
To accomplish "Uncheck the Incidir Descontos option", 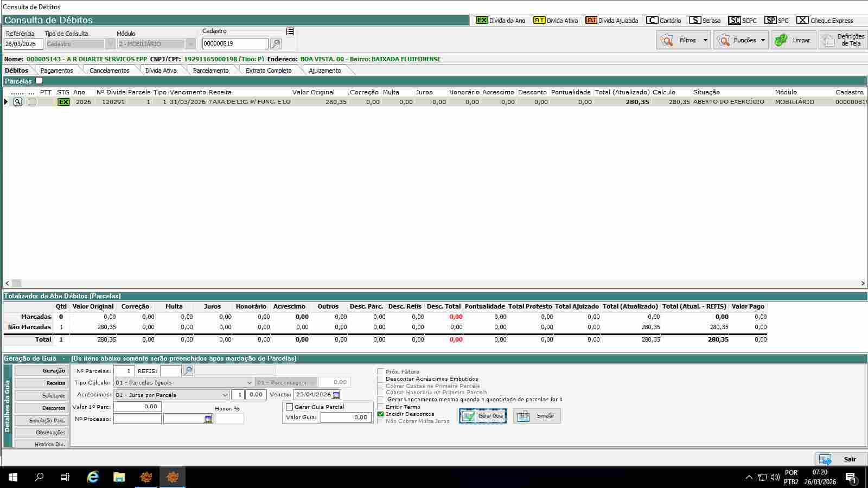I will [x=380, y=414].
